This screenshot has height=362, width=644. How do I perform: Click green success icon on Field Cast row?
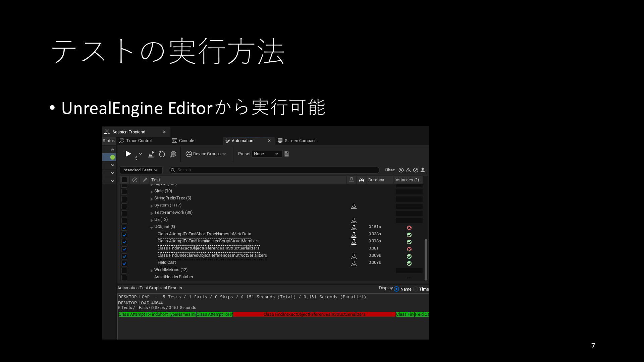409,263
